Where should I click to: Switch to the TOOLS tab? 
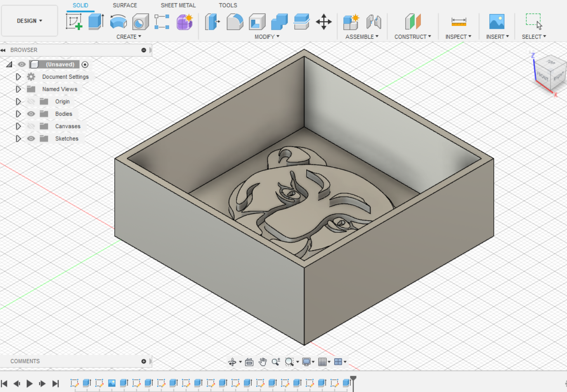(228, 5)
